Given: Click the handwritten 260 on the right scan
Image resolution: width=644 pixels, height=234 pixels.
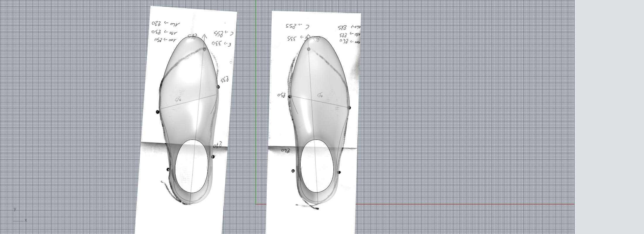Looking at the screenshot, I should [x=285, y=151].
